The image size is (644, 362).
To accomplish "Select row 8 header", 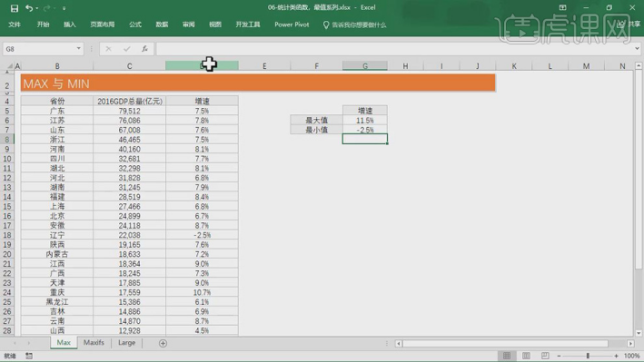I will [x=7, y=140].
